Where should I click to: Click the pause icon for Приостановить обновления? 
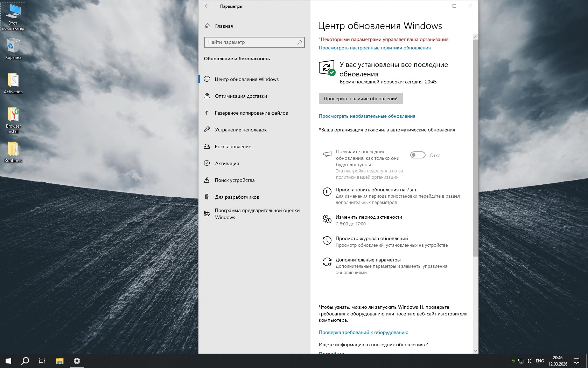(x=327, y=192)
